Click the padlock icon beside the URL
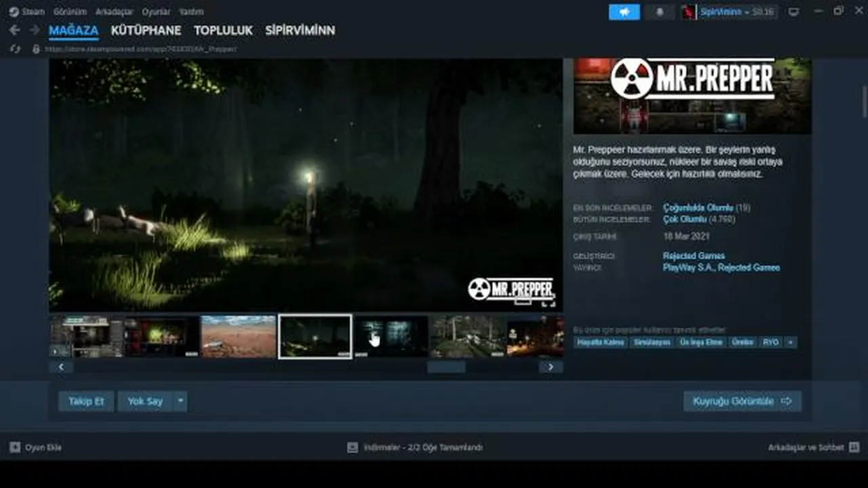 [36, 49]
